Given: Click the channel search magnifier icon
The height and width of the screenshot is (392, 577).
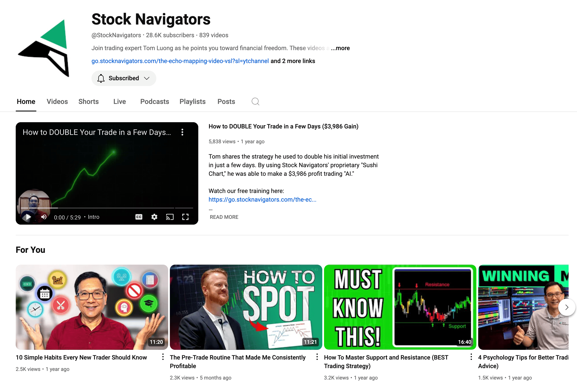Looking at the screenshot, I should (255, 102).
